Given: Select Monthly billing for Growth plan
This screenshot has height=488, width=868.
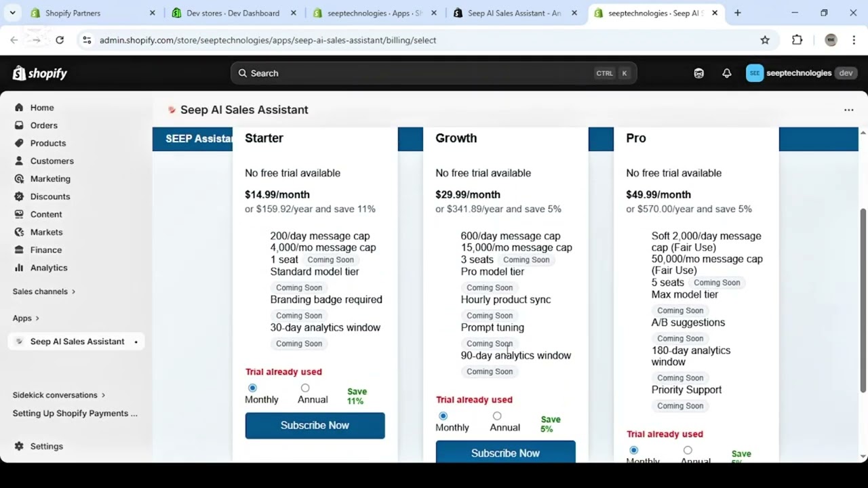Looking at the screenshot, I should click(x=443, y=415).
